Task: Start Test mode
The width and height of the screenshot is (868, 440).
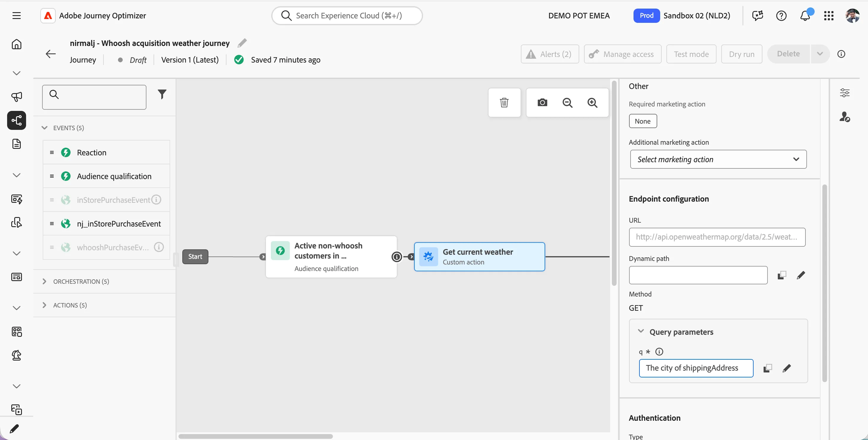Action: pos(691,54)
